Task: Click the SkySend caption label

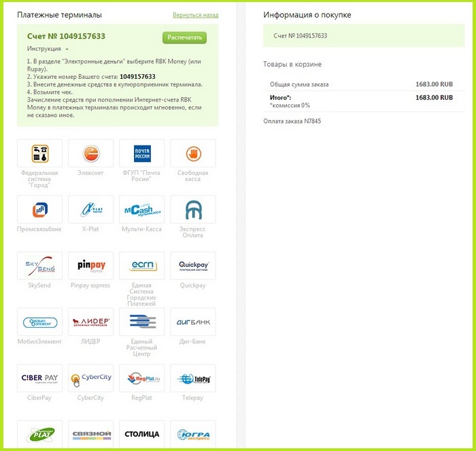Action: point(39,285)
